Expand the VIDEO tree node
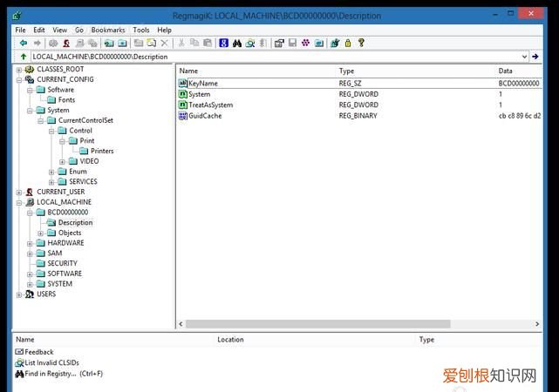 pyautogui.click(x=62, y=162)
